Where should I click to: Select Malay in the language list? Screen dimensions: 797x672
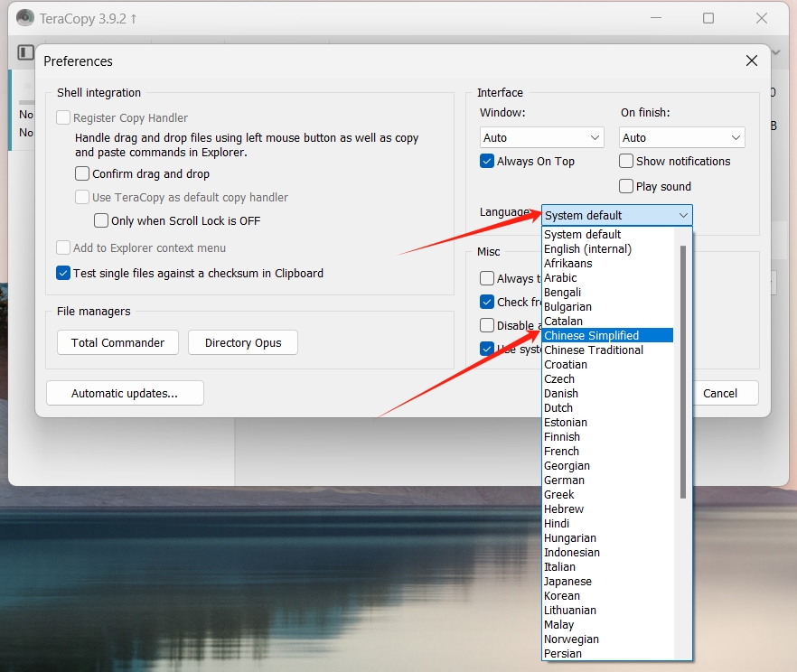click(608, 625)
